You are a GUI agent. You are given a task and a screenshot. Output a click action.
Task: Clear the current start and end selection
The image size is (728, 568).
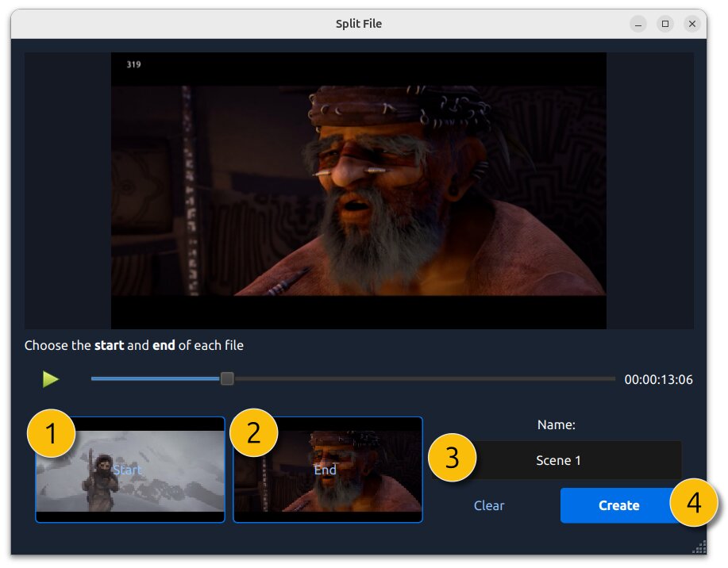click(488, 505)
